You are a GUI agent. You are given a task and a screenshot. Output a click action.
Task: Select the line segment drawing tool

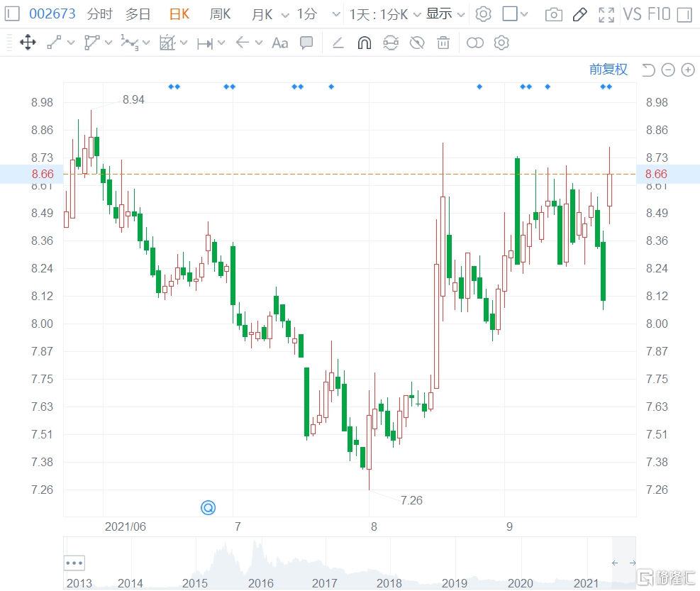coord(54,43)
